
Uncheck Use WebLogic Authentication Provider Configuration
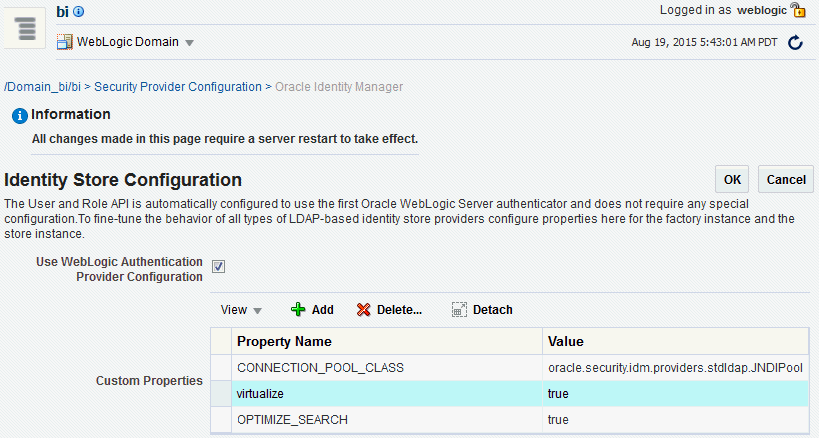coord(219,267)
